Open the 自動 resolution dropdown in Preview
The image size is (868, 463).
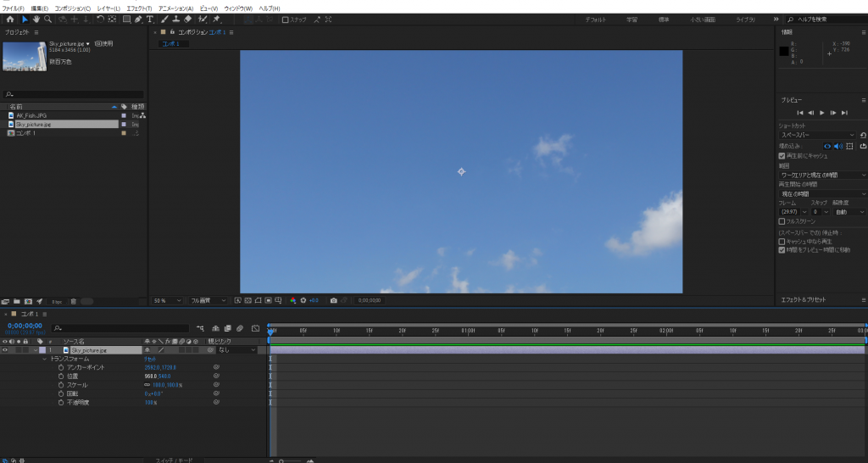849,212
